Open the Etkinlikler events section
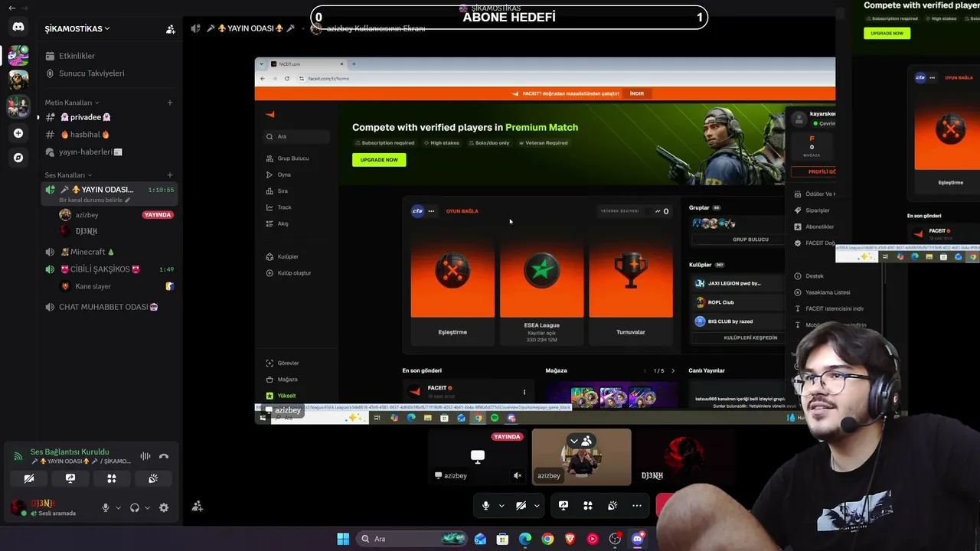980x551 pixels. click(109, 56)
